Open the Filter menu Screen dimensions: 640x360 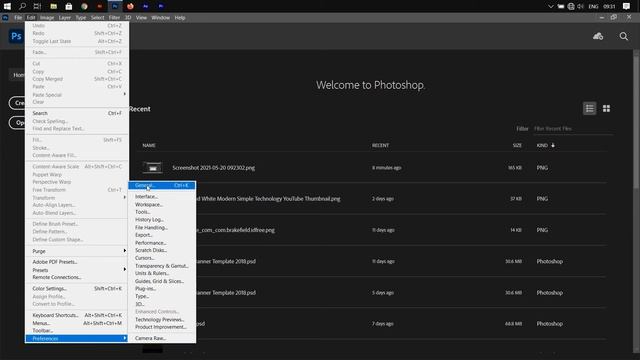(x=114, y=18)
